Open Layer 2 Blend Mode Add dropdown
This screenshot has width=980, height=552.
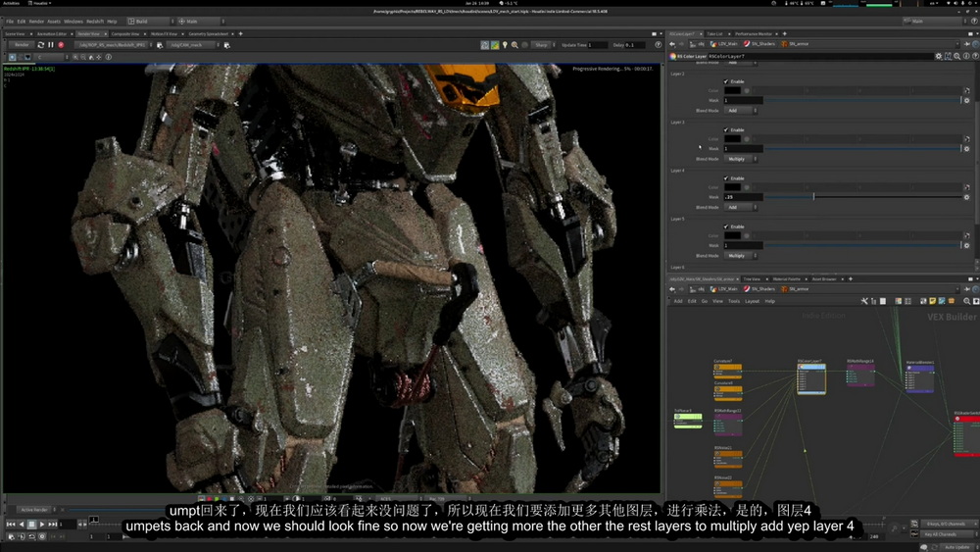point(741,111)
